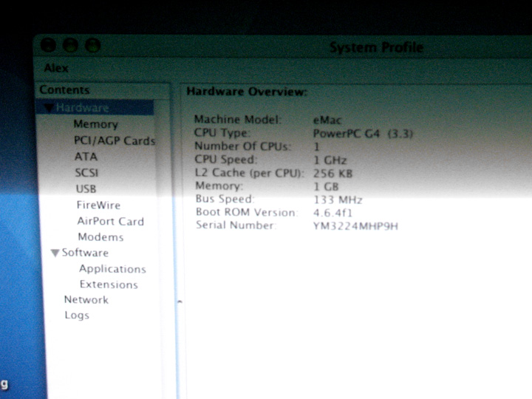This screenshot has width=532, height=399.
Task: Open the Applications list
Action: [112, 269]
